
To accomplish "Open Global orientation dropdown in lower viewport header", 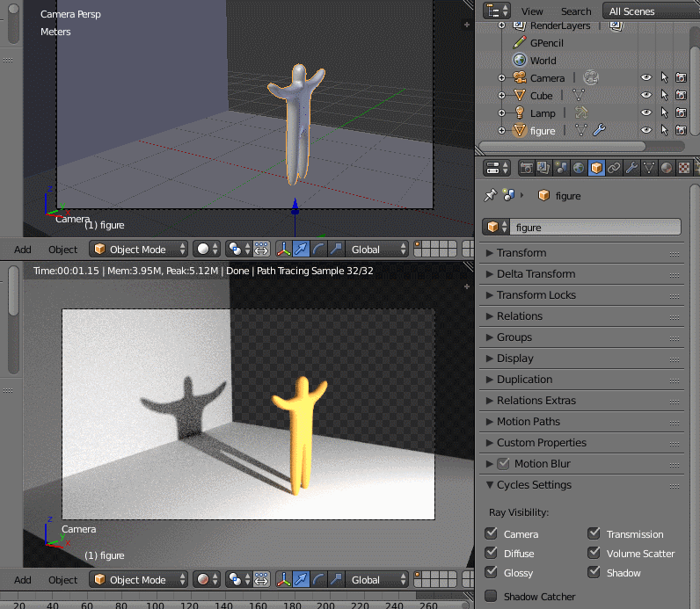I will (377, 579).
